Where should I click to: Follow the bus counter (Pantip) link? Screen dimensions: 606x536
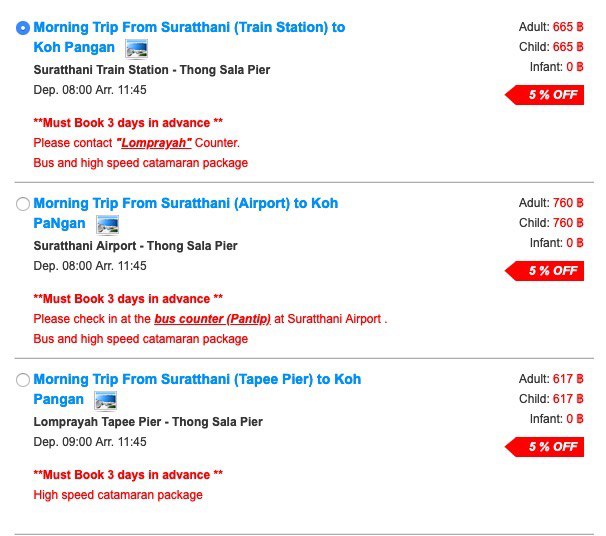[212, 319]
